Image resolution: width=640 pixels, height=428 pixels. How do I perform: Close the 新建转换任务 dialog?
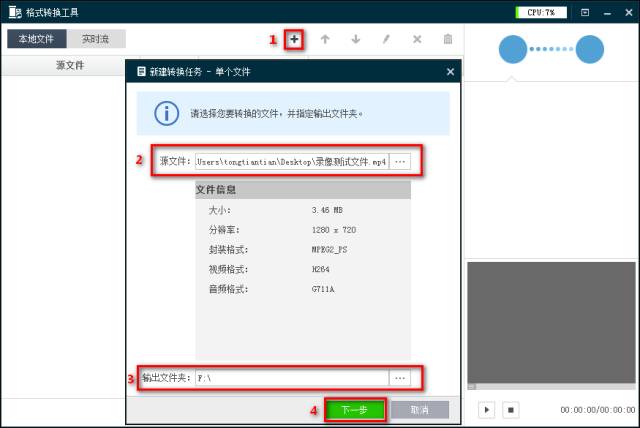point(450,72)
